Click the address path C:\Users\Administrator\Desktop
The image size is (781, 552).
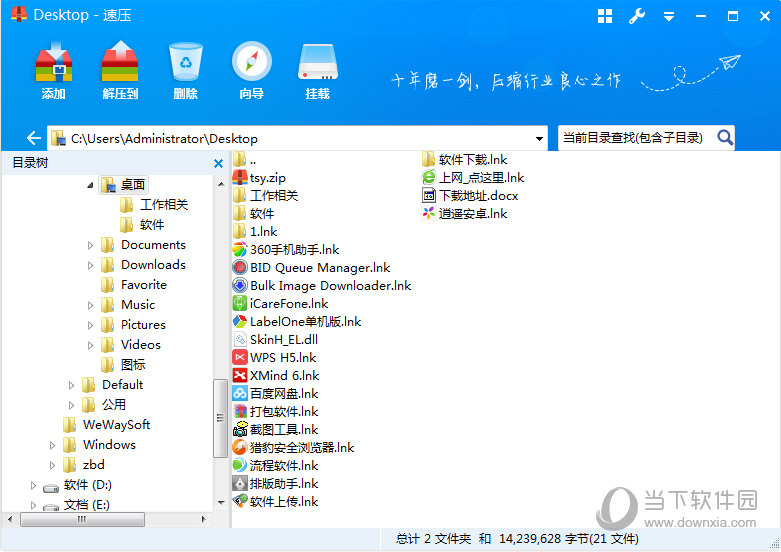[164, 138]
